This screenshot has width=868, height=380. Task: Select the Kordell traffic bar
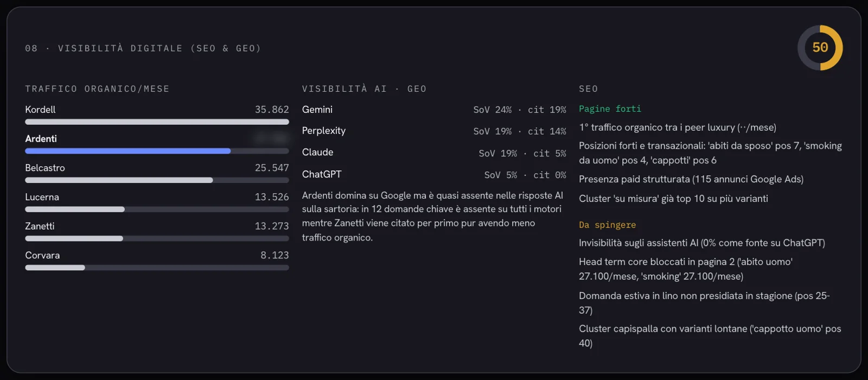pos(157,122)
